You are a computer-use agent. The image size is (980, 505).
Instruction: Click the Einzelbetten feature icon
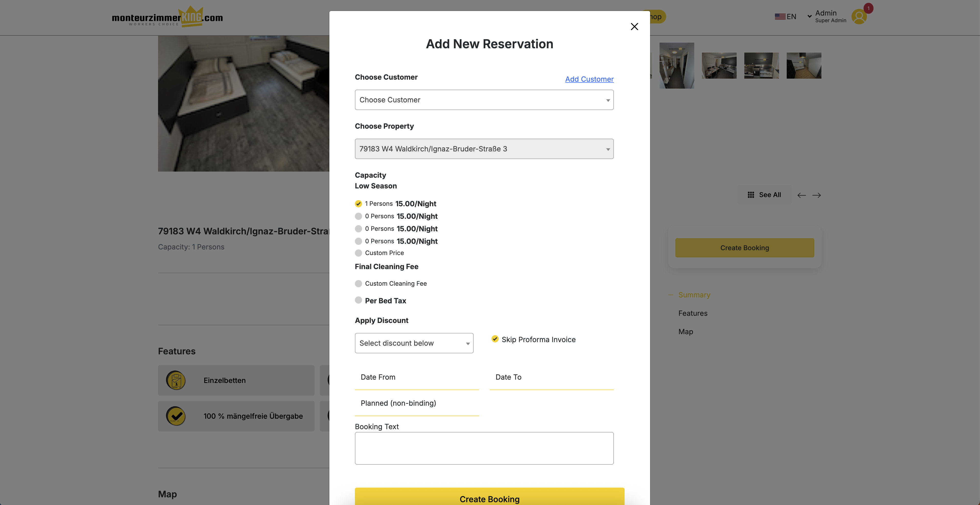click(x=176, y=380)
